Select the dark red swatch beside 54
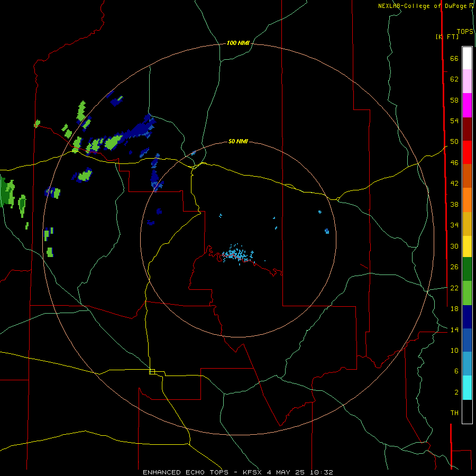Image resolution: width=476 pixels, height=476 pixels. pos(467,129)
